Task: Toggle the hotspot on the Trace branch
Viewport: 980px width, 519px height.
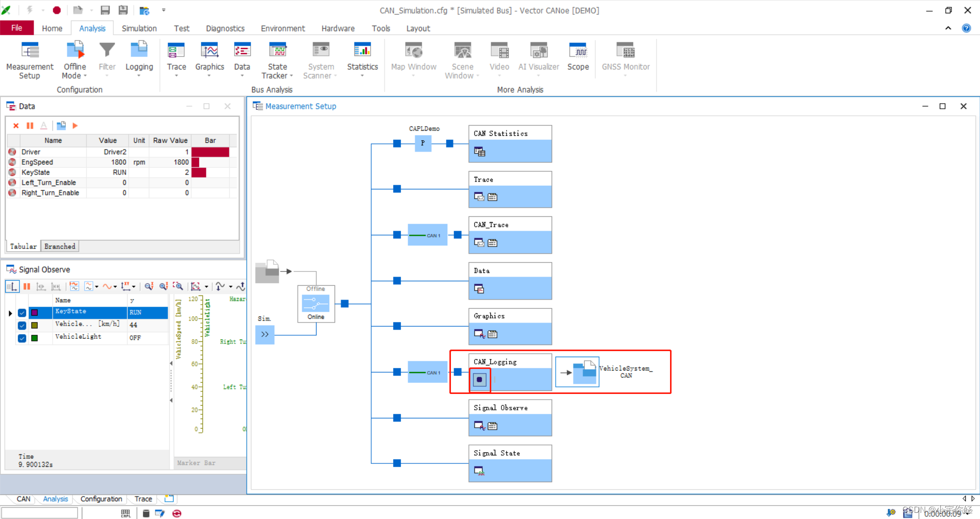Action: (397, 189)
